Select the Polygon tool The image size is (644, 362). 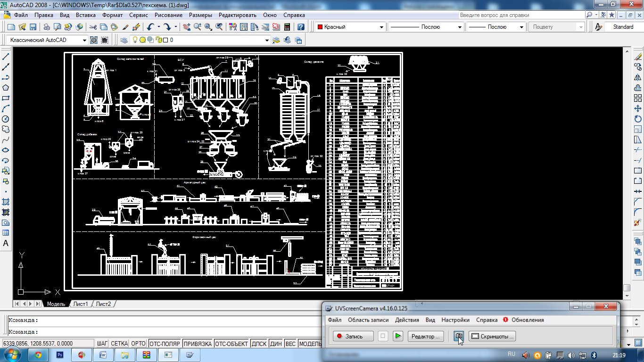click(x=6, y=88)
